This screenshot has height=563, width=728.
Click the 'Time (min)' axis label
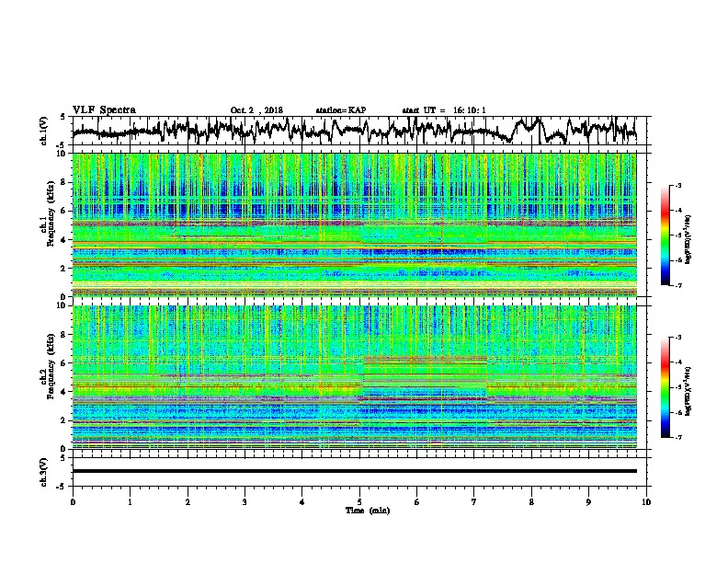[x=368, y=511]
